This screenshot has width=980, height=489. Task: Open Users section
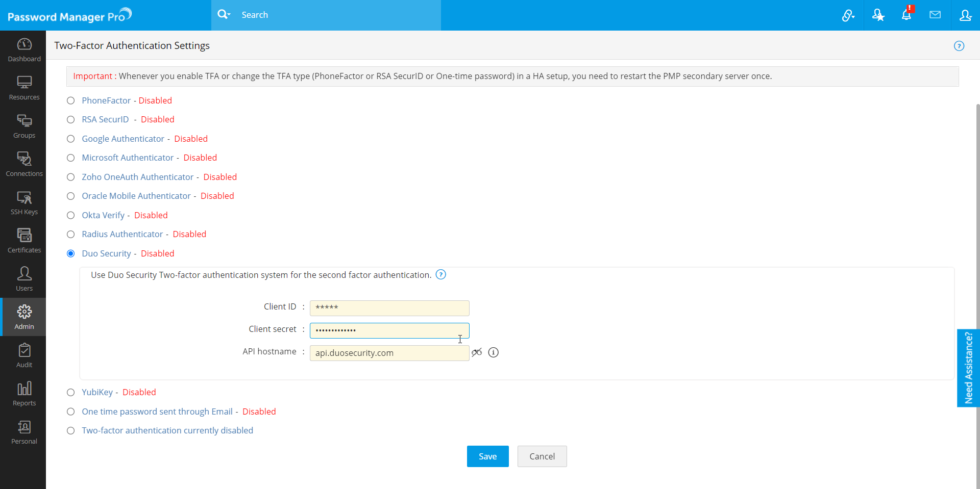coord(24,279)
